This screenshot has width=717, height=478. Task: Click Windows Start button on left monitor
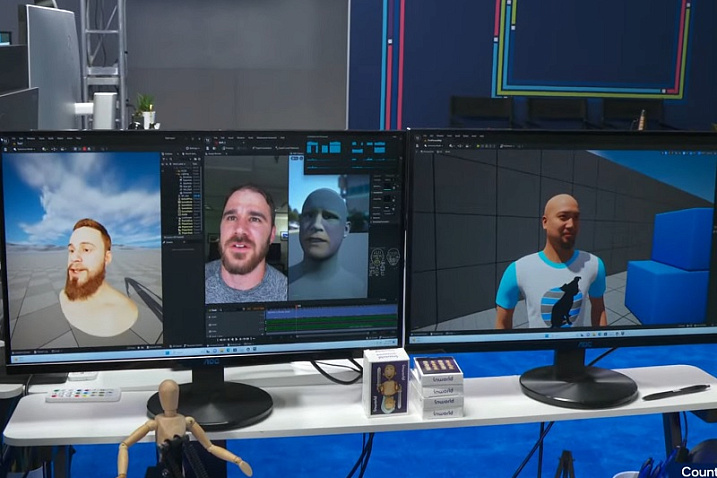(167, 353)
